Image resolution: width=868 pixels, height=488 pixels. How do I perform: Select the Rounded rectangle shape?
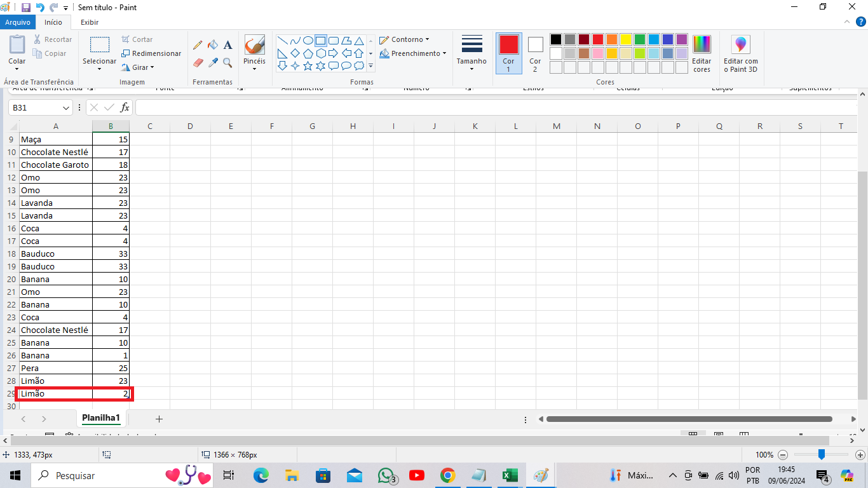tap(334, 41)
